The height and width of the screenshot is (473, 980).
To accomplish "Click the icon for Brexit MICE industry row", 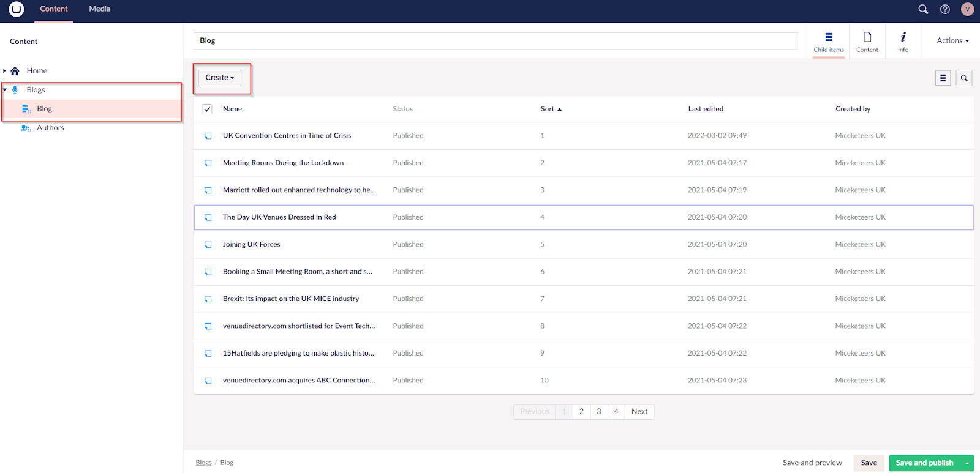I will click(208, 299).
